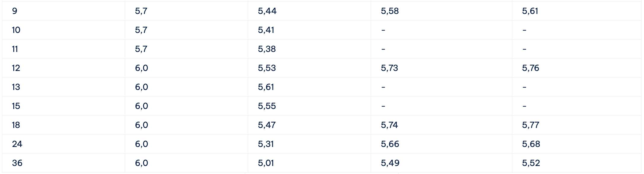
Task: Click the 5,76 cell
Action: pyautogui.click(x=576, y=68)
